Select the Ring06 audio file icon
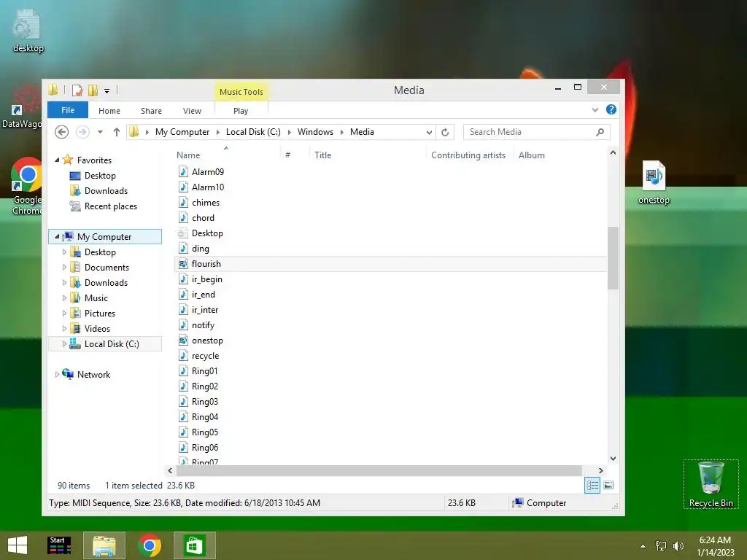This screenshot has width=747, height=560. pos(183,447)
